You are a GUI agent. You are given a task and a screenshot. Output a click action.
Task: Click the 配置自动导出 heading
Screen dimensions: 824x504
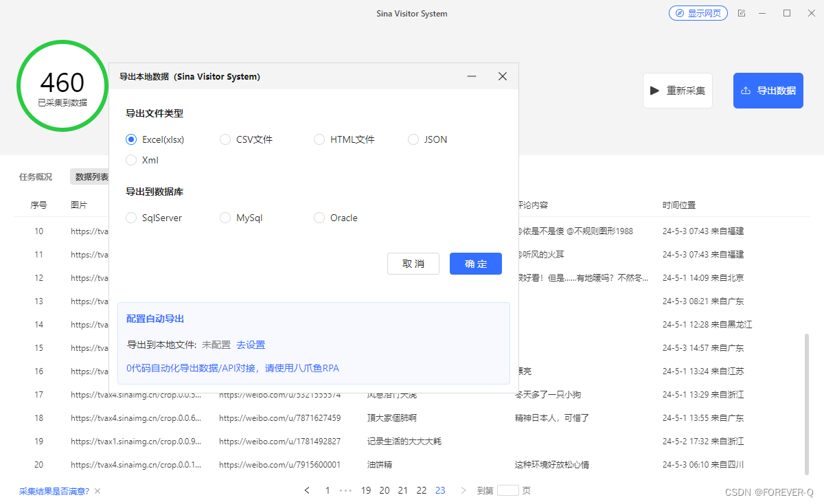(155, 319)
